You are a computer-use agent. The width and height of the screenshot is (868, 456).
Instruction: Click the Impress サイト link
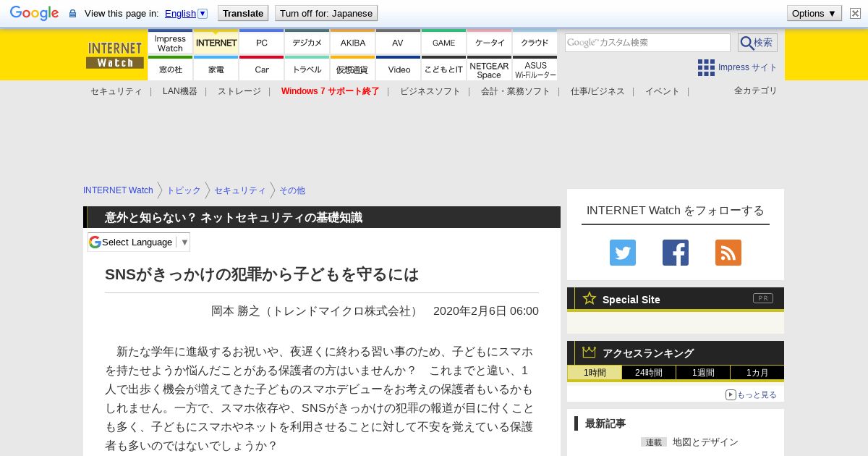click(x=747, y=67)
